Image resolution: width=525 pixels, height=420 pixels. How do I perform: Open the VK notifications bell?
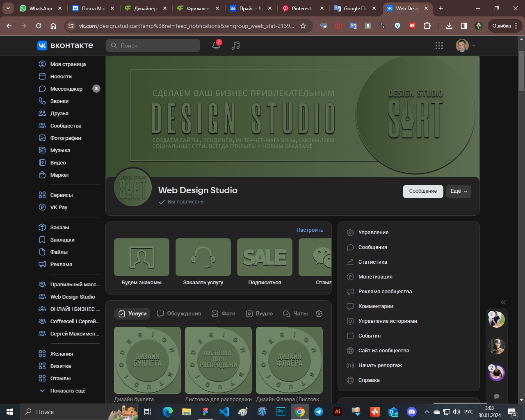[216, 46]
